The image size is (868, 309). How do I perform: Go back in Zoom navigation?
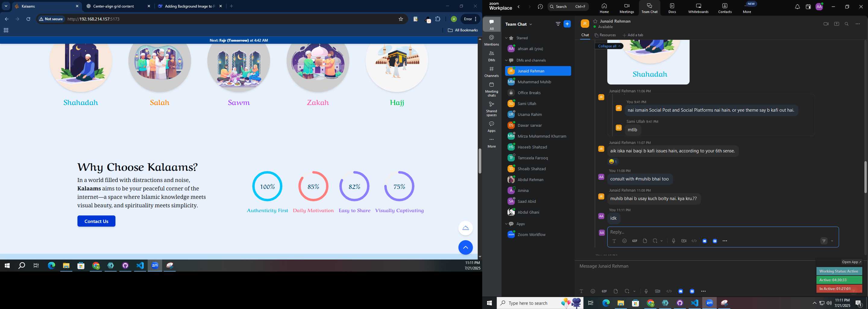click(519, 7)
